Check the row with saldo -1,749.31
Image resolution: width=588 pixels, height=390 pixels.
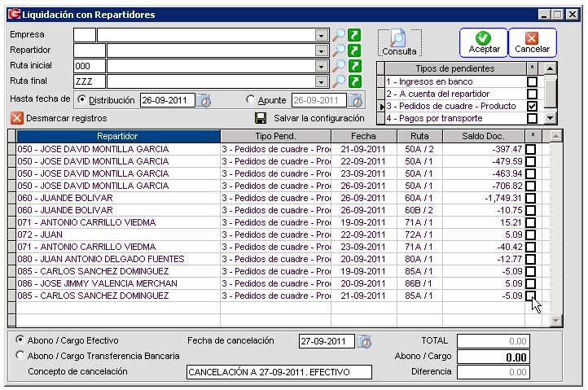point(531,198)
